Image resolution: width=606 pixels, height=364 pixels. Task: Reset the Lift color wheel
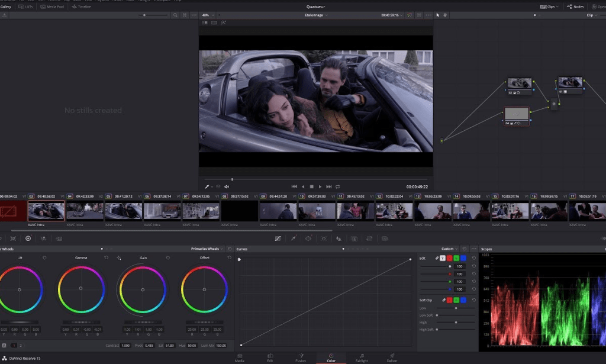pos(44,257)
